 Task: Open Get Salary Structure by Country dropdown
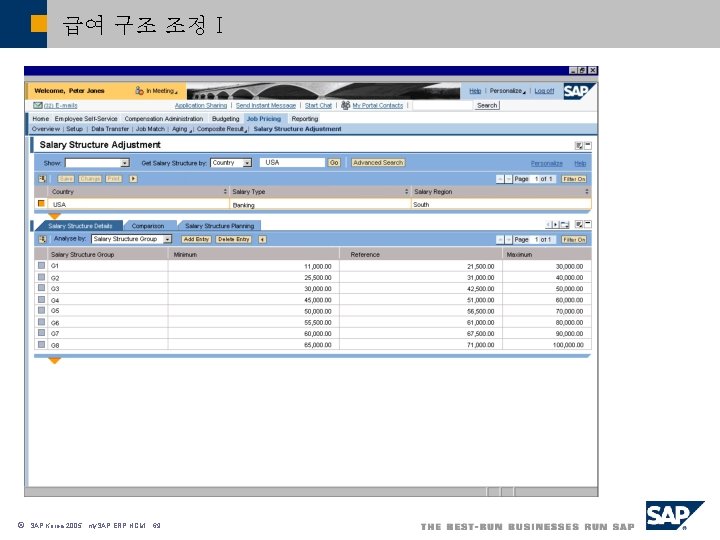coord(247,163)
